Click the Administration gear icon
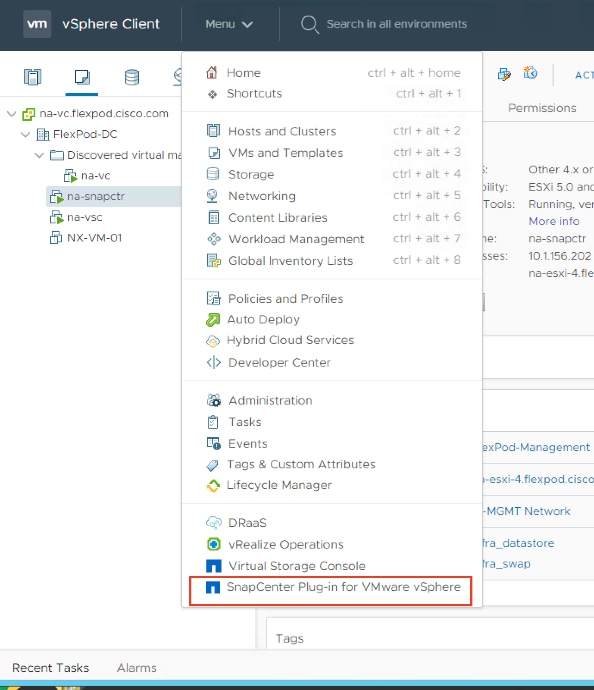 [x=214, y=400]
